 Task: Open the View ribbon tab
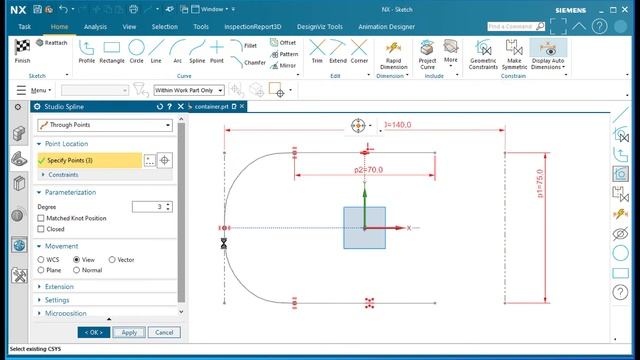(x=129, y=27)
